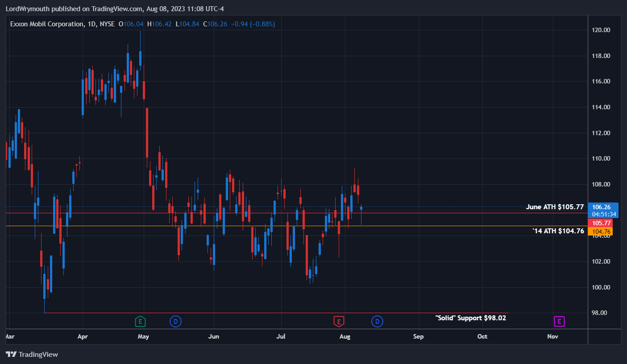Screen dimensions: 627x364
Task: Click the orange 104.76 price tag
Action: (601, 232)
